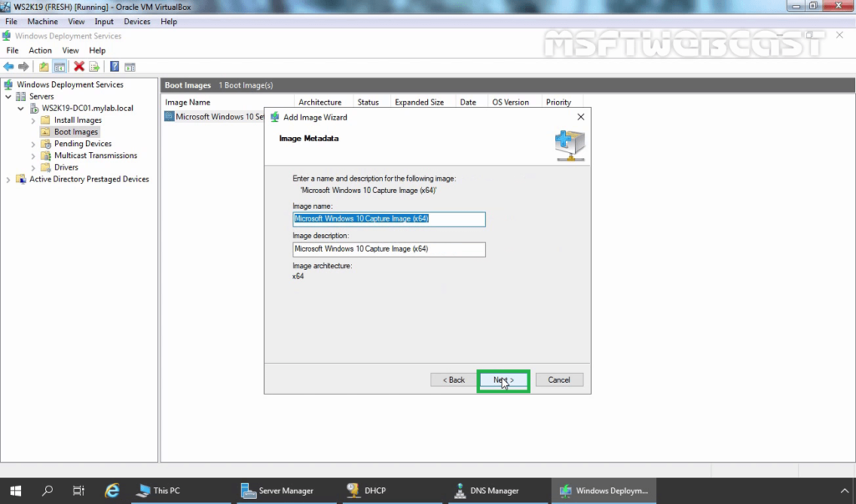
Task: Click the Active Directory Prestaged Devices icon
Action: (x=21, y=179)
